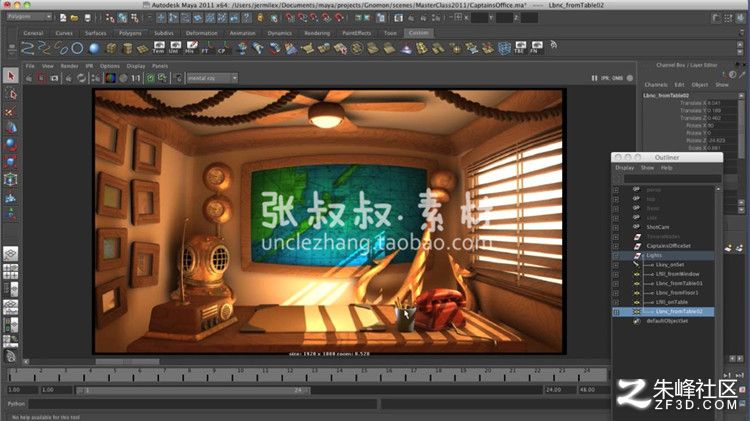Select the Move tool in toolbox

point(11,128)
